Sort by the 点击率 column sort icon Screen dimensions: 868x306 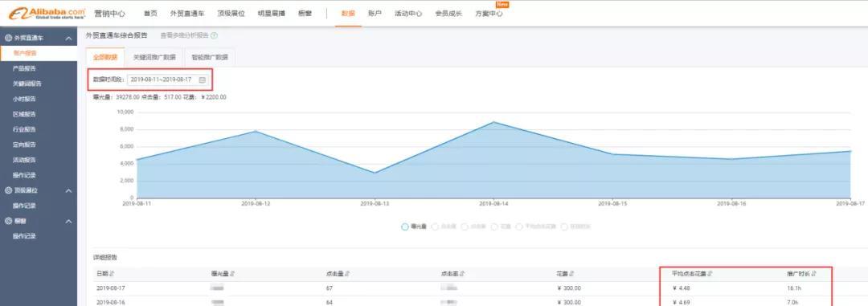(462, 273)
